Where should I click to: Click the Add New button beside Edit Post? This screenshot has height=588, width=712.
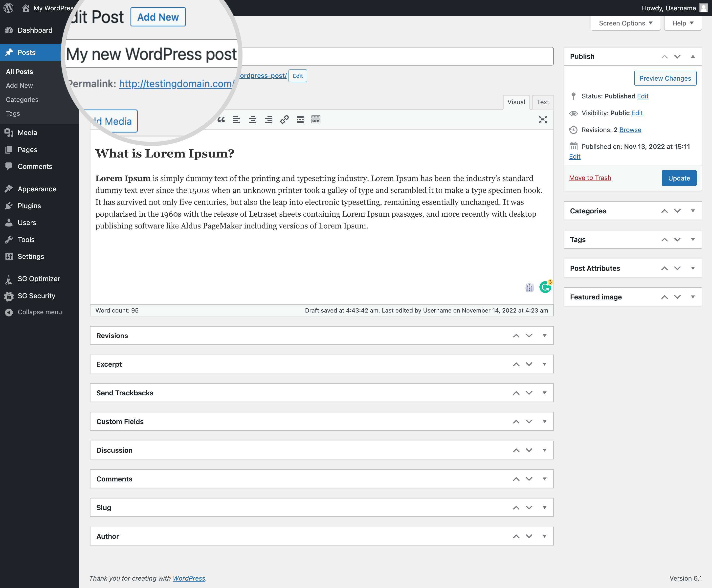point(158,17)
